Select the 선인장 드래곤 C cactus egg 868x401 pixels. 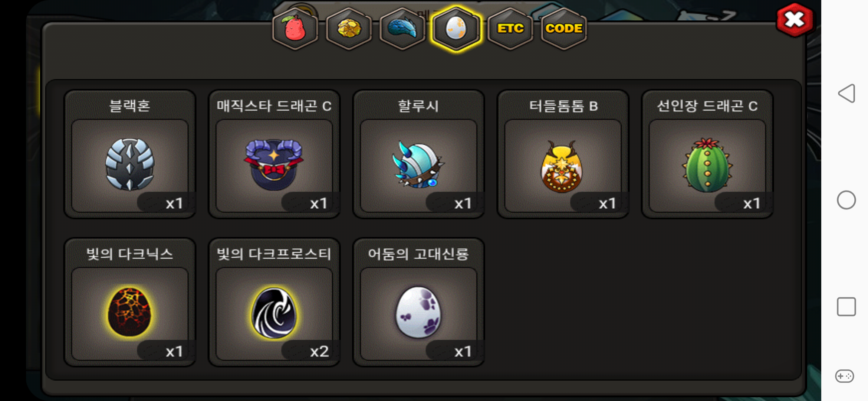pyautogui.click(x=707, y=154)
